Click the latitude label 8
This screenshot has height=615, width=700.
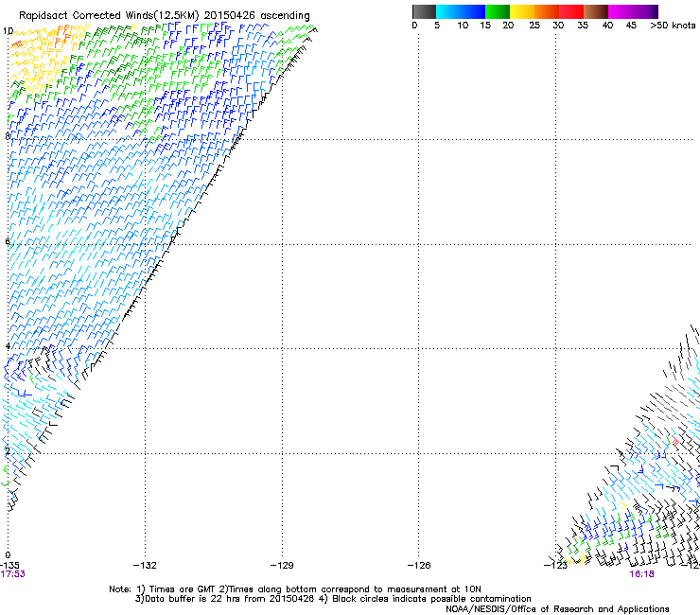(x=8, y=136)
